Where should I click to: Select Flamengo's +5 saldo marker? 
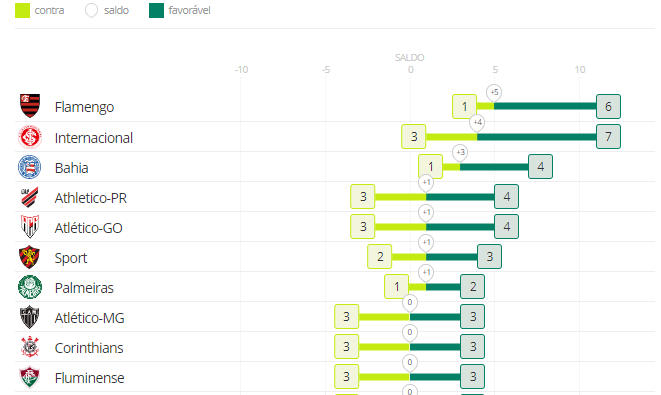point(494,92)
